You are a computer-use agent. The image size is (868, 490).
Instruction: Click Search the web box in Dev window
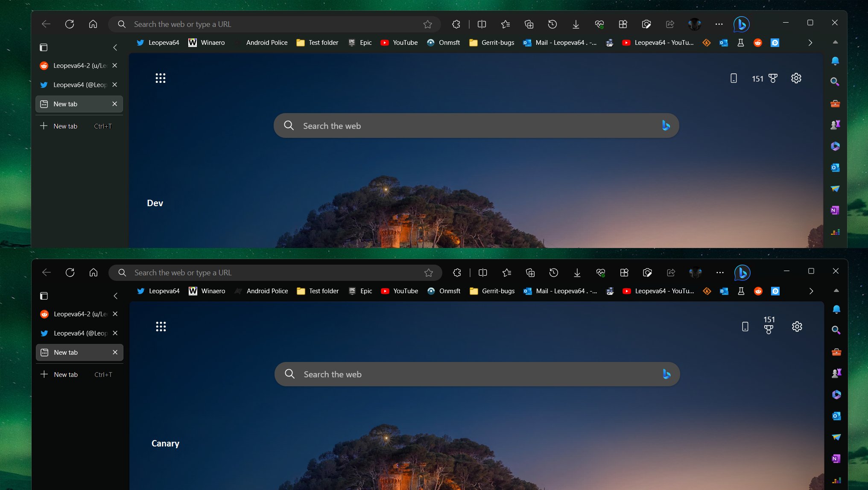(476, 125)
